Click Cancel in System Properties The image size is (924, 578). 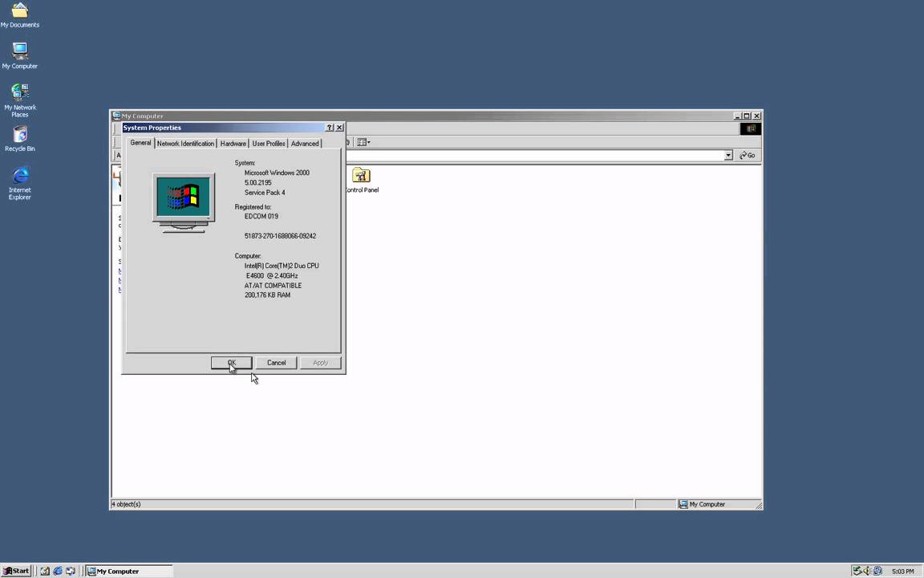[x=277, y=363]
